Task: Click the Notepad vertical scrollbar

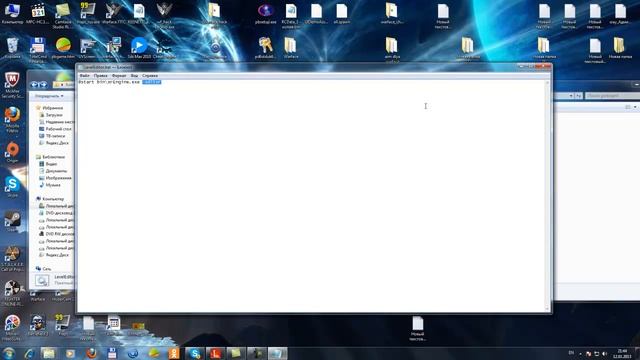Action: click(548, 196)
